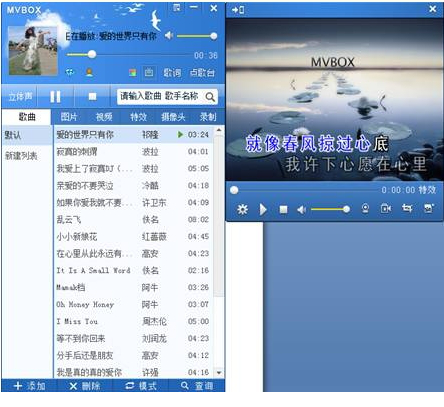Select the 默认 playlist

click(27, 135)
